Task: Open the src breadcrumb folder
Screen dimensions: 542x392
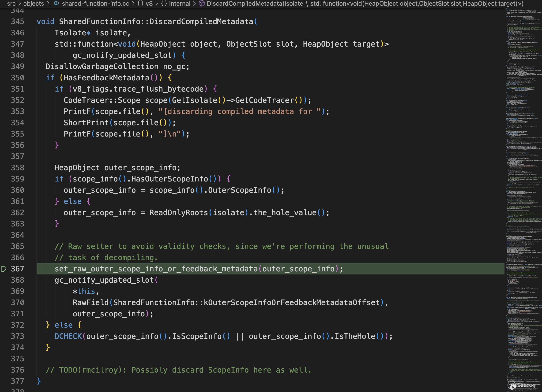Action: point(11,3)
